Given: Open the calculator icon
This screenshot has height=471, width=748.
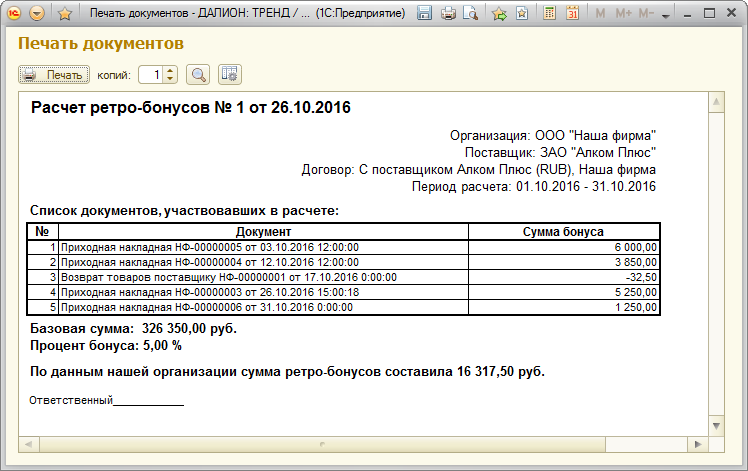Looking at the screenshot, I should click(550, 13).
